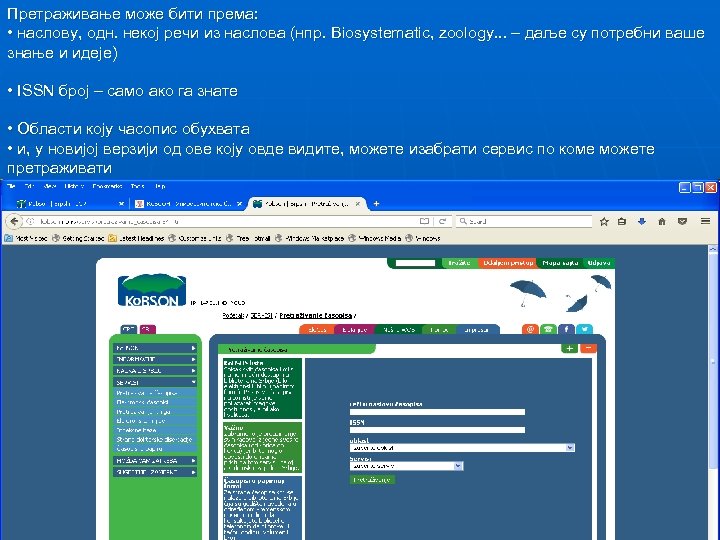Click Most Visited bookmark

coord(26,238)
